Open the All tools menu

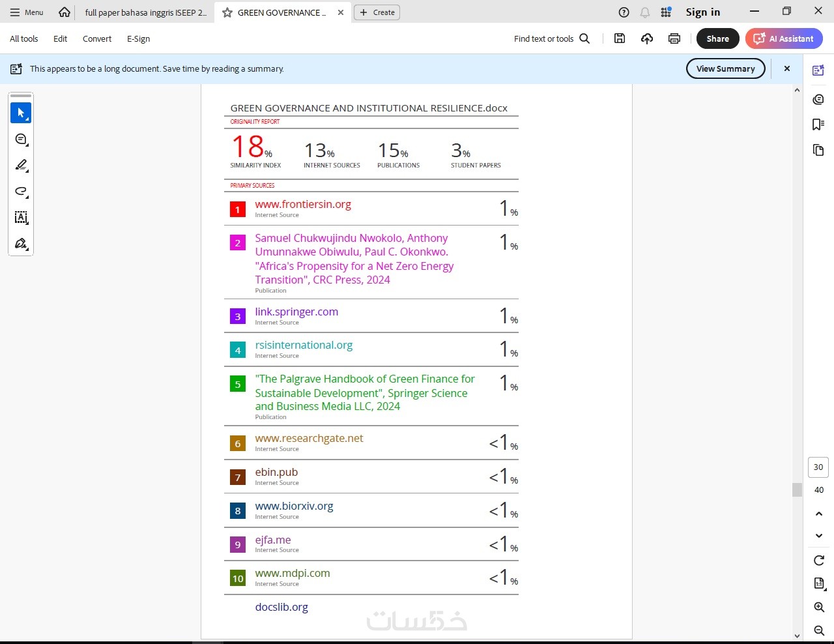coord(24,38)
